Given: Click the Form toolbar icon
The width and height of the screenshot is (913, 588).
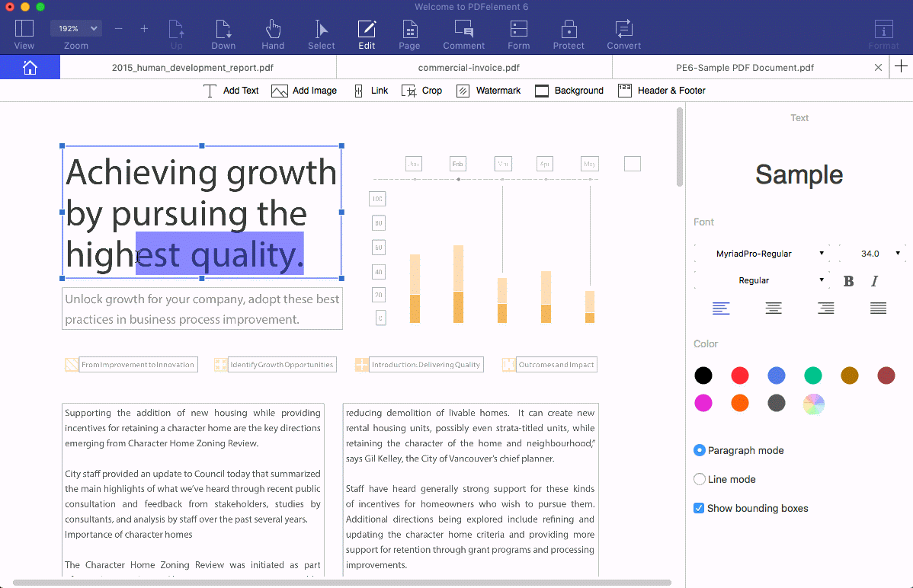Looking at the screenshot, I should click(x=518, y=34).
